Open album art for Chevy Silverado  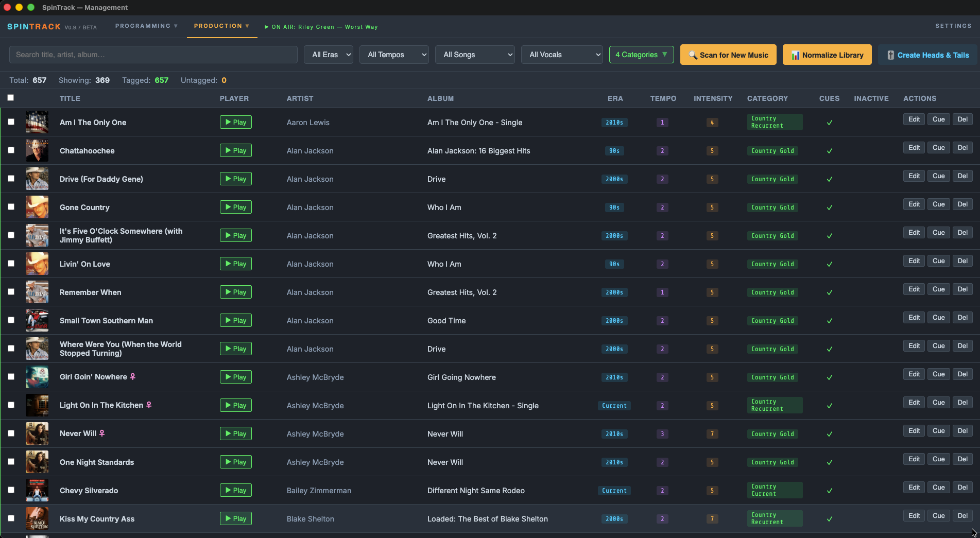[x=37, y=490]
